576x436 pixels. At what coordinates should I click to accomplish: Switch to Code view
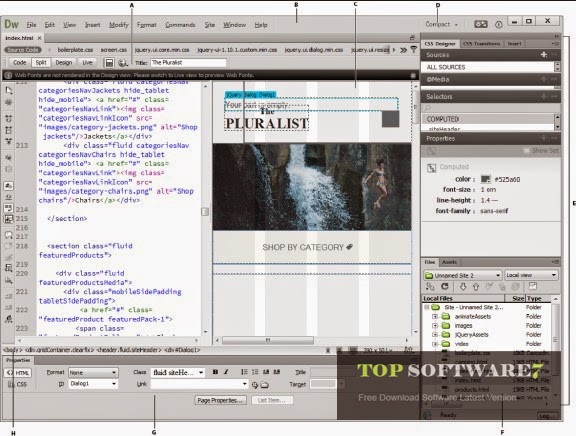tap(19, 62)
